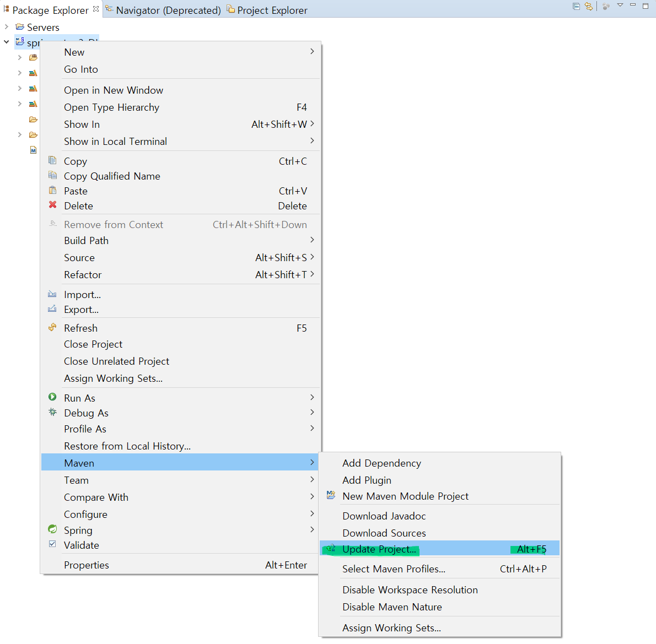Expand the New submenu arrow
656x644 pixels.
pyautogui.click(x=312, y=51)
